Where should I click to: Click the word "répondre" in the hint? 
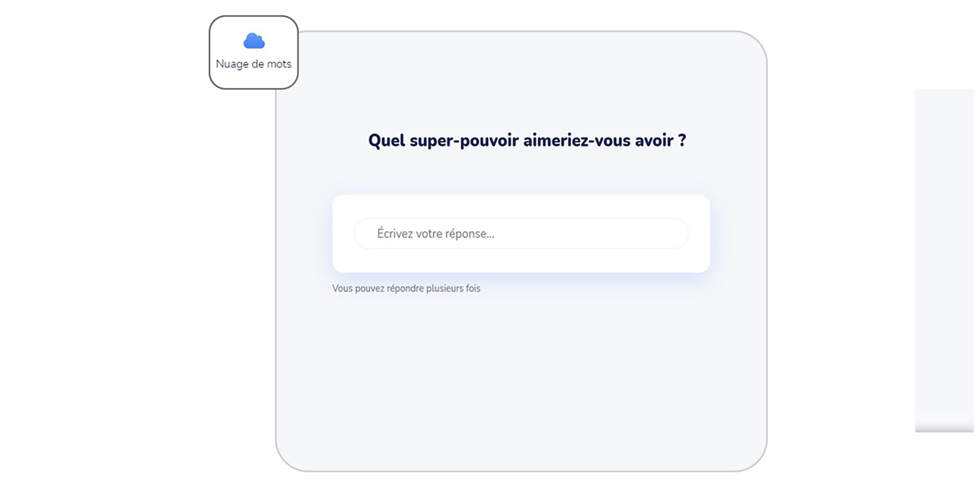pos(405,288)
